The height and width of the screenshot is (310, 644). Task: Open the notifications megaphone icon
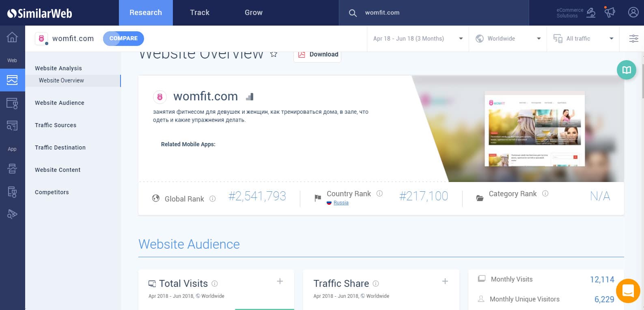[610, 13]
